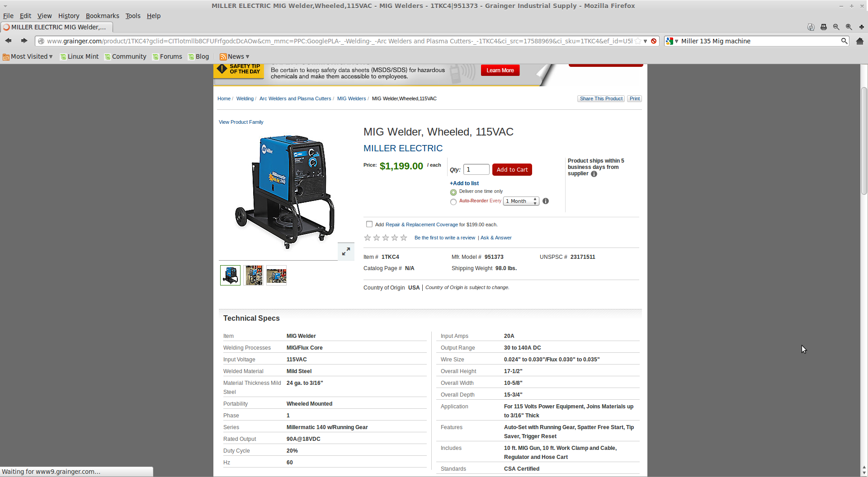Viewport: 868px width, 477px height.
Task: Click the quantity input field
Action: [476, 170]
